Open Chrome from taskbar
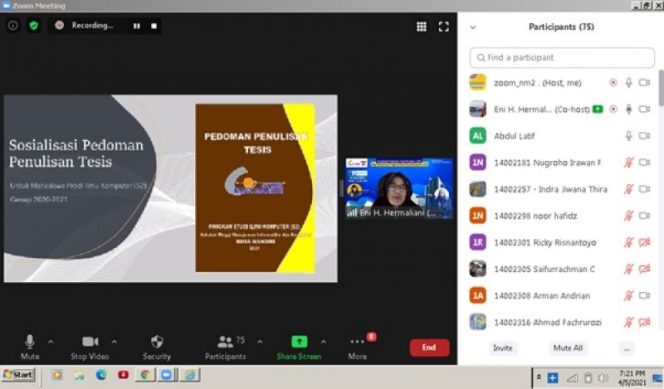Viewport: 664px width, 389px height. click(145, 375)
